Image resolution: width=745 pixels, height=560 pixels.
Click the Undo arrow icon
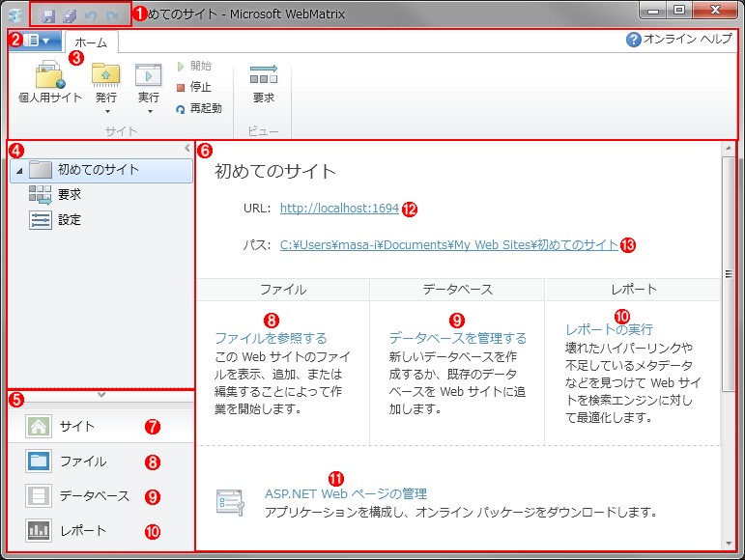coord(91,16)
